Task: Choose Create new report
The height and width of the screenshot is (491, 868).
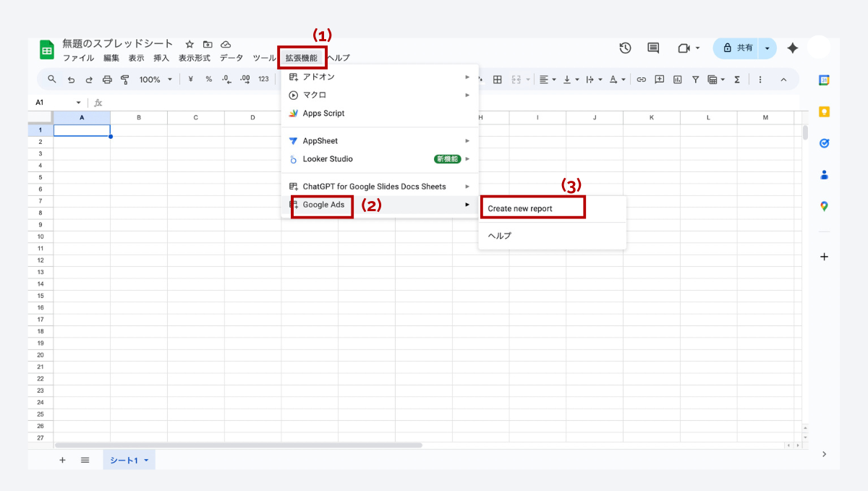Action: tap(552, 208)
